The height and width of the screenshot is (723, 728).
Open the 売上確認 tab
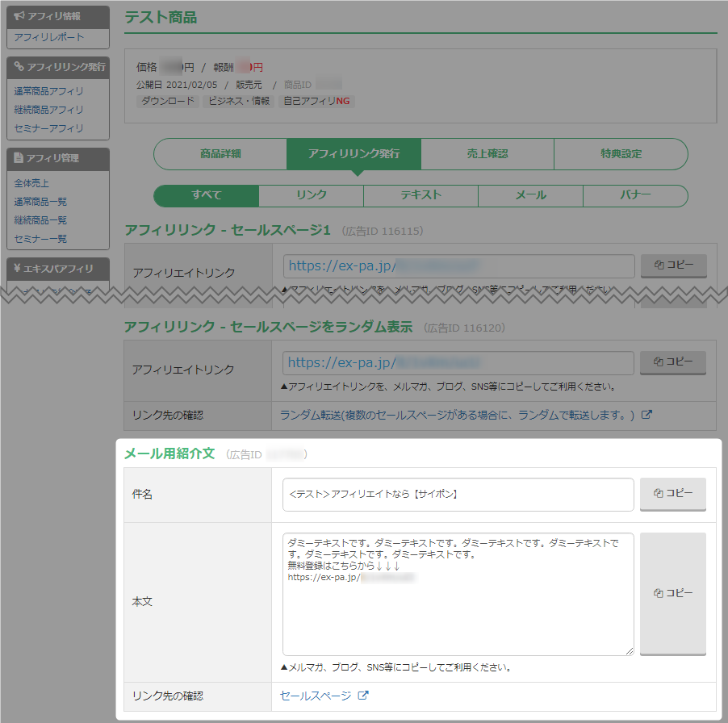[487, 154]
